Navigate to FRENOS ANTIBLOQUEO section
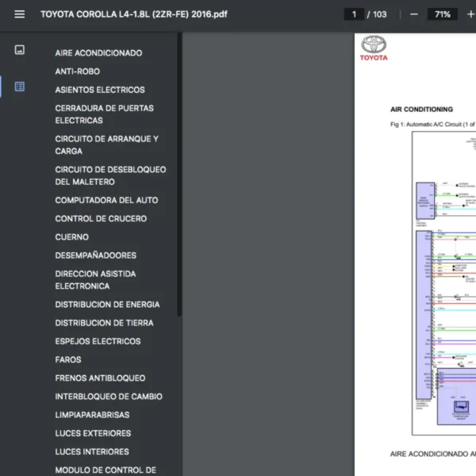Screen dimensions: 476x476 point(100,378)
